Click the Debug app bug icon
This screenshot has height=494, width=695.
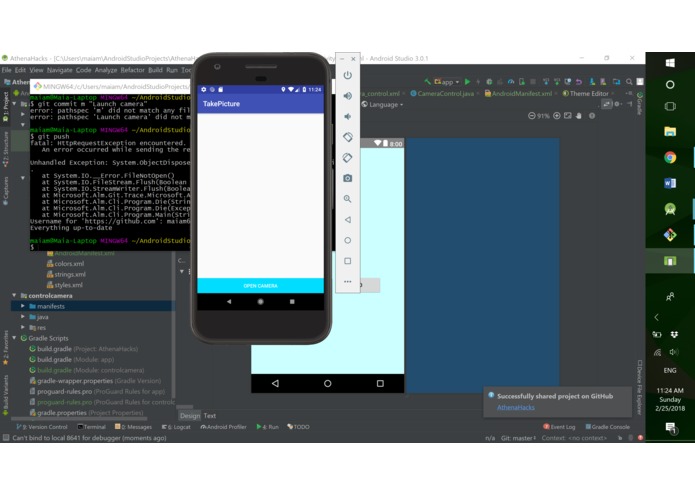pyautogui.click(x=489, y=82)
